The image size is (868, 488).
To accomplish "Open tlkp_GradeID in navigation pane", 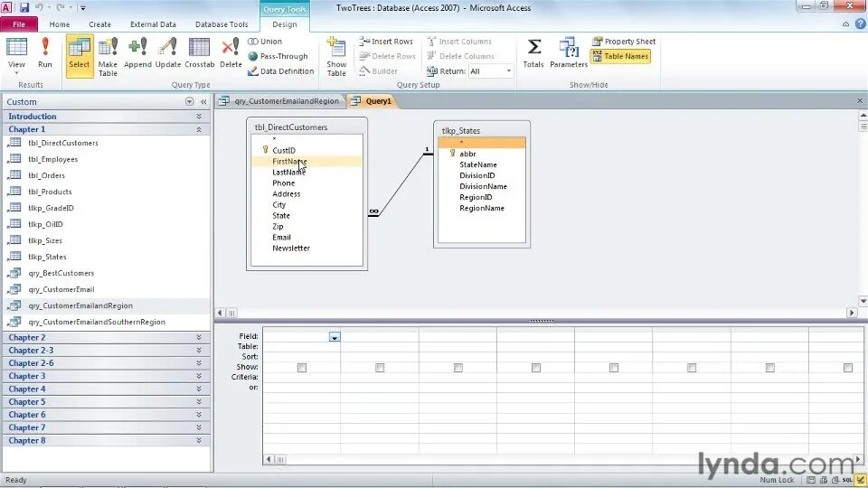I will 51,208.
